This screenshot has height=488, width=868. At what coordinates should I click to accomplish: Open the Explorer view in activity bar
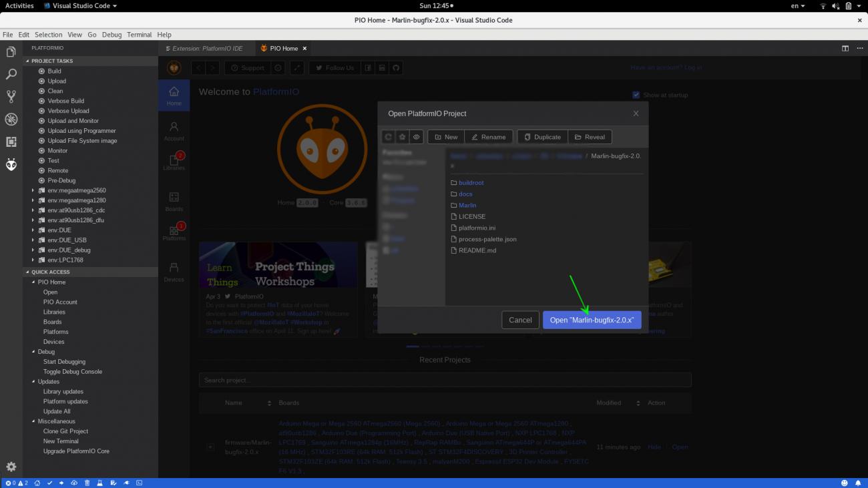11,52
